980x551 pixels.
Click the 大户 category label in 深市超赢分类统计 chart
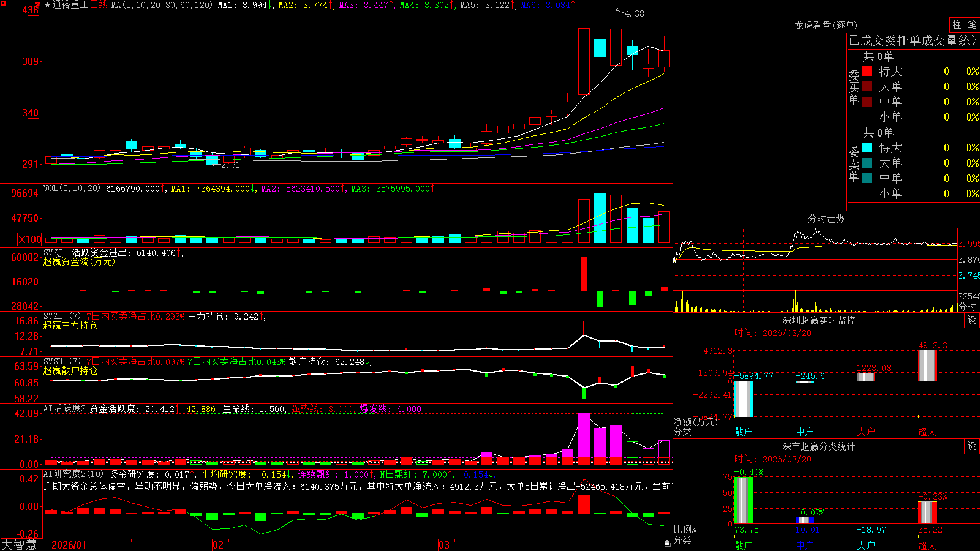pyautogui.click(x=866, y=545)
